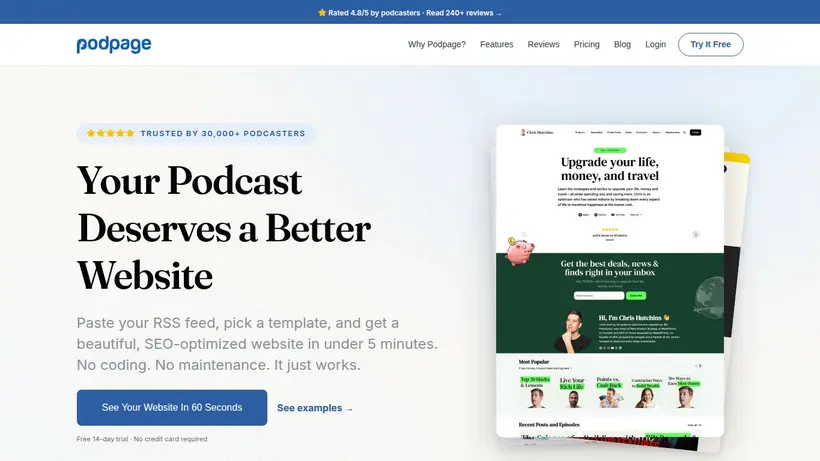Click the 'Most Popular' section heading
This screenshot has height=461, width=820.
tap(534, 362)
